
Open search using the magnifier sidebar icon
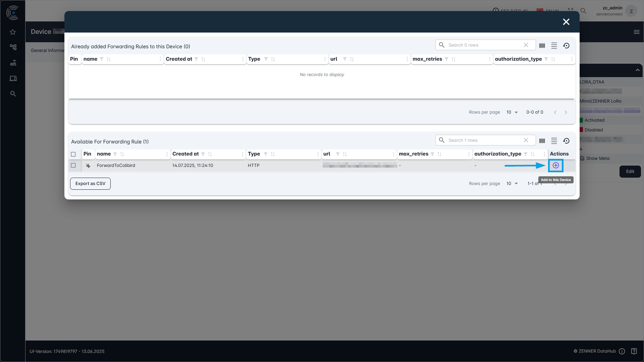[13, 94]
